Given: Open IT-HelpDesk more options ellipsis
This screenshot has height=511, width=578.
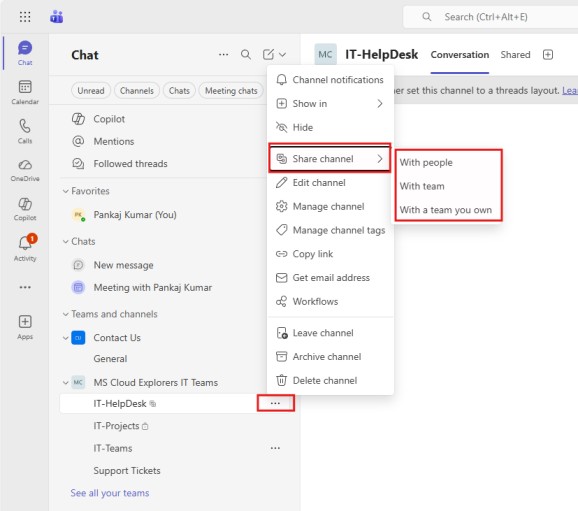Looking at the screenshot, I should 275,403.
